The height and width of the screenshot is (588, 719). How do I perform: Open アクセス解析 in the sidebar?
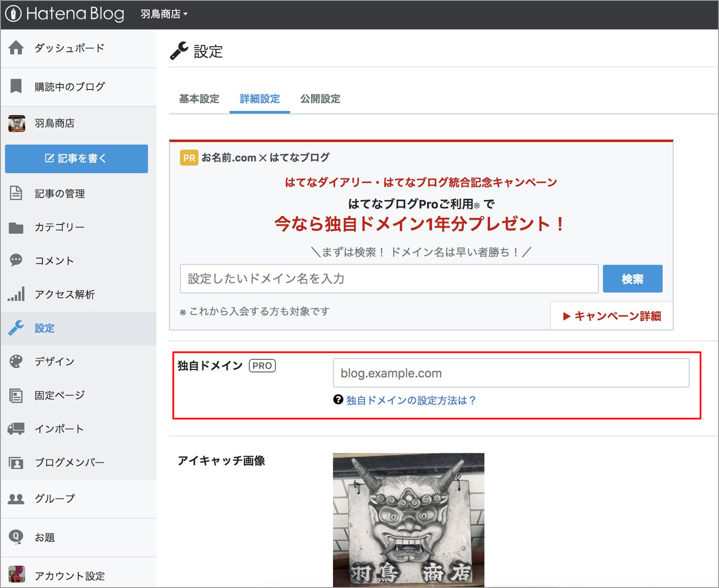click(x=65, y=295)
